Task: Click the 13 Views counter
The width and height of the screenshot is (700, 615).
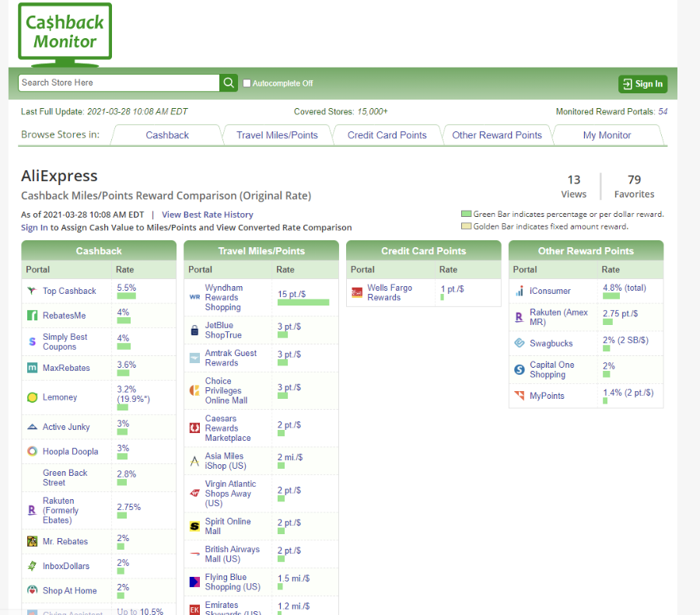Action: (x=574, y=187)
